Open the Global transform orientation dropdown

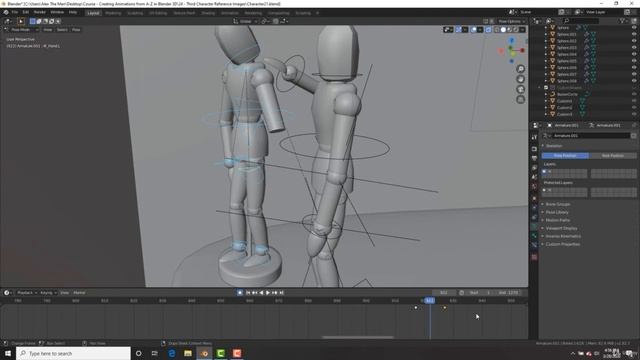246,21
